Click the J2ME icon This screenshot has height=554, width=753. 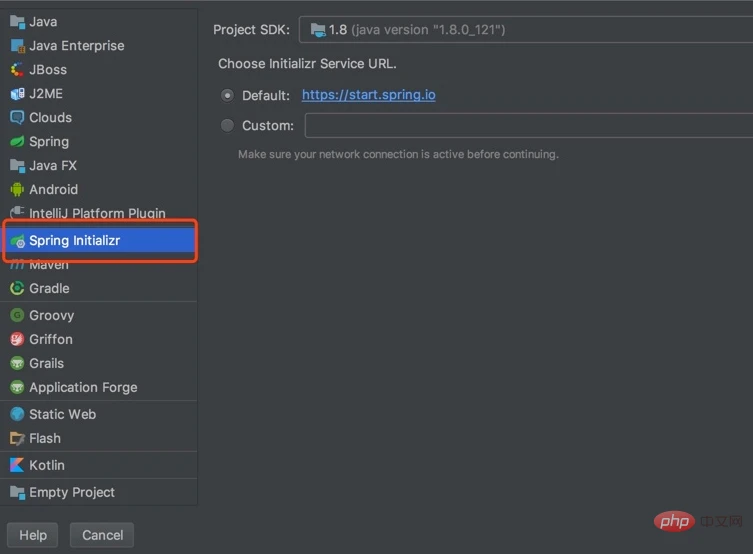point(17,94)
